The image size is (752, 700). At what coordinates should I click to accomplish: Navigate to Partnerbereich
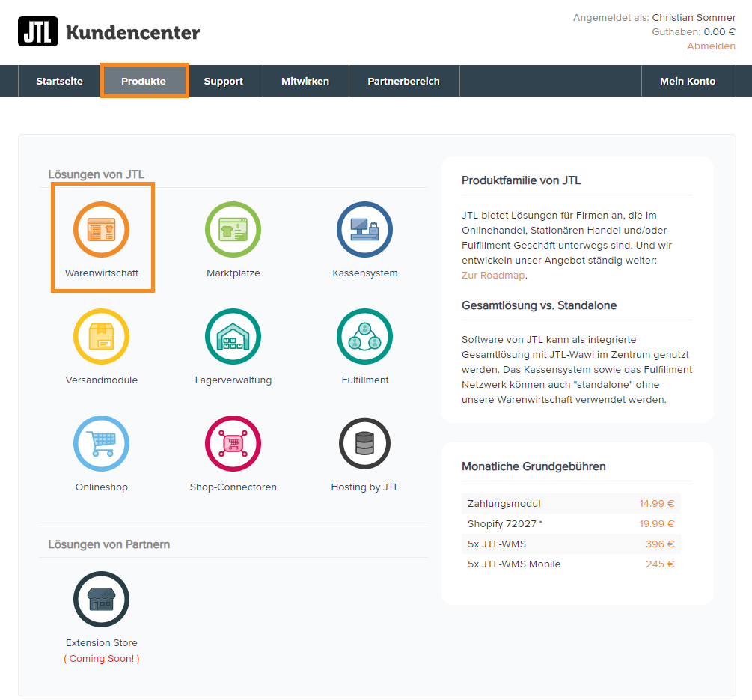point(404,81)
